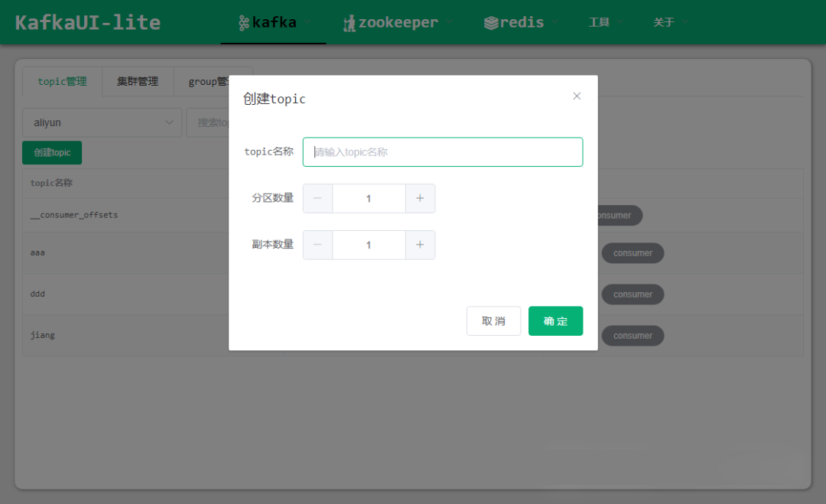Expand the redis dropdown arrow

coord(555,21)
